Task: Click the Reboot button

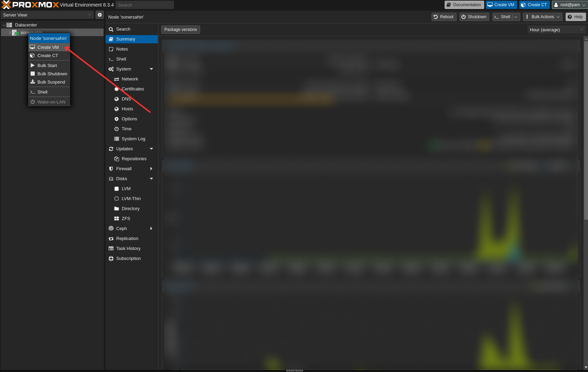Action: pyautogui.click(x=444, y=17)
